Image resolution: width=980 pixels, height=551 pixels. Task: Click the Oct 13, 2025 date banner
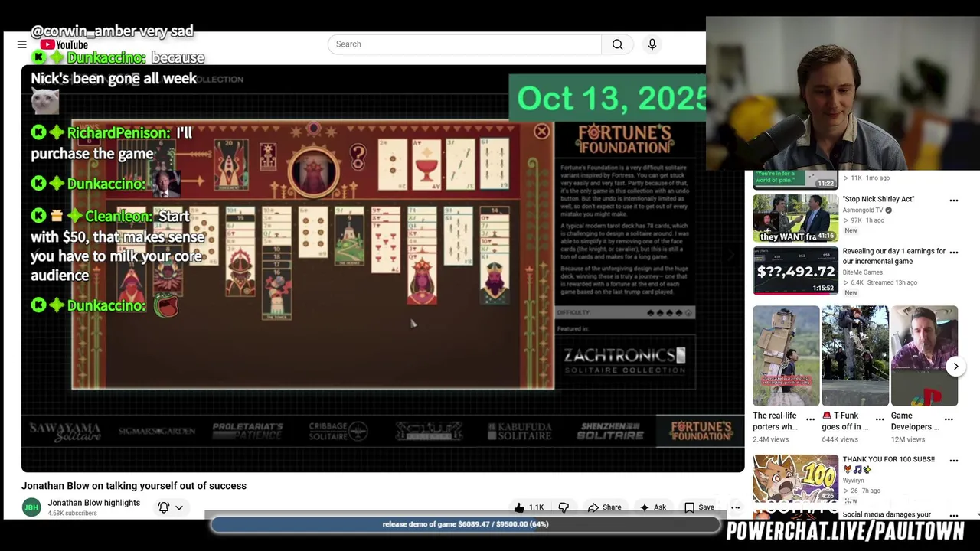pyautogui.click(x=608, y=98)
